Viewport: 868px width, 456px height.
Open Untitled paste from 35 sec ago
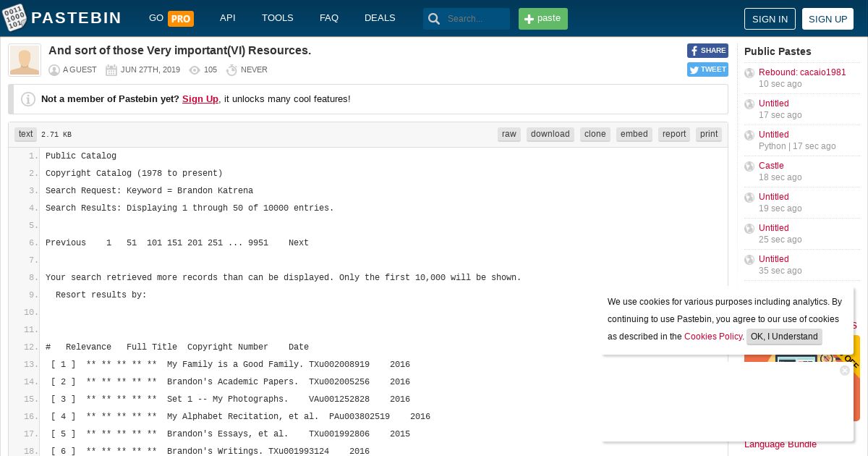click(x=774, y=259)
